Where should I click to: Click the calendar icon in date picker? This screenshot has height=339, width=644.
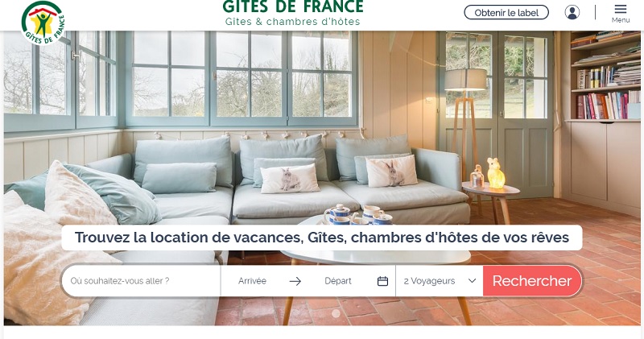tap(382, 281)
